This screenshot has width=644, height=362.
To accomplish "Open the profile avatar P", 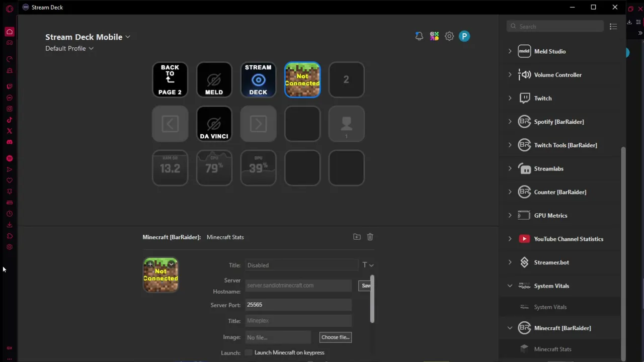I will click(464, 36).
